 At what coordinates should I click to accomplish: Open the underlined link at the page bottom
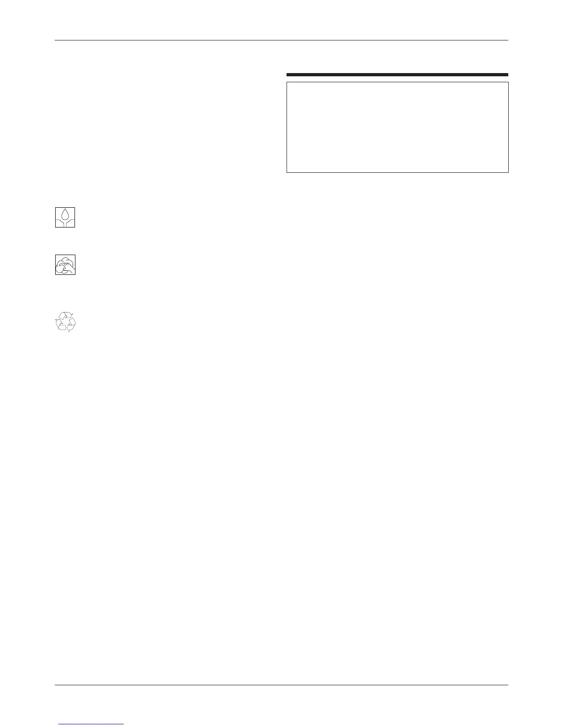pyautogui.click(x=91, y=724)
